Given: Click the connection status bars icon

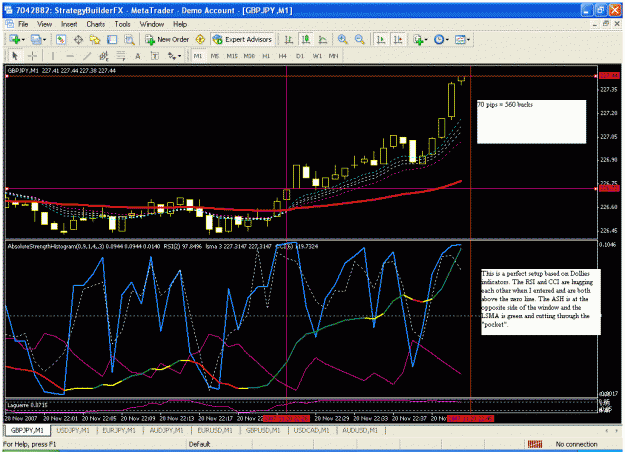Looking at the screenshot, I should pyautogui.click(x=535, y=444).
